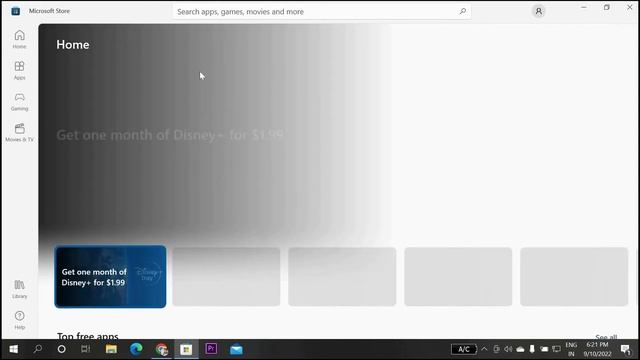The height and width of the screenshot is (360, 640).
Task: Open the Apps section in the sidebar
Action: [x=19, y=70]
